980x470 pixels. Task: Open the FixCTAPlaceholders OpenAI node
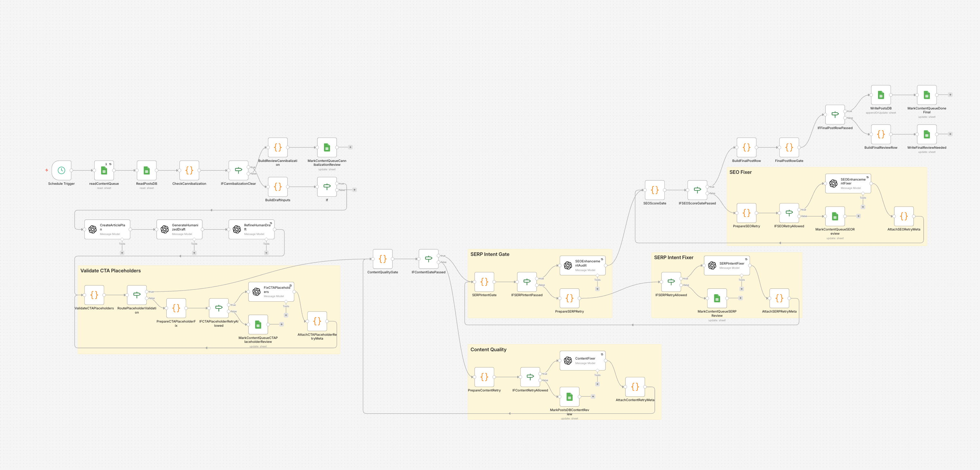click(271, 292)
